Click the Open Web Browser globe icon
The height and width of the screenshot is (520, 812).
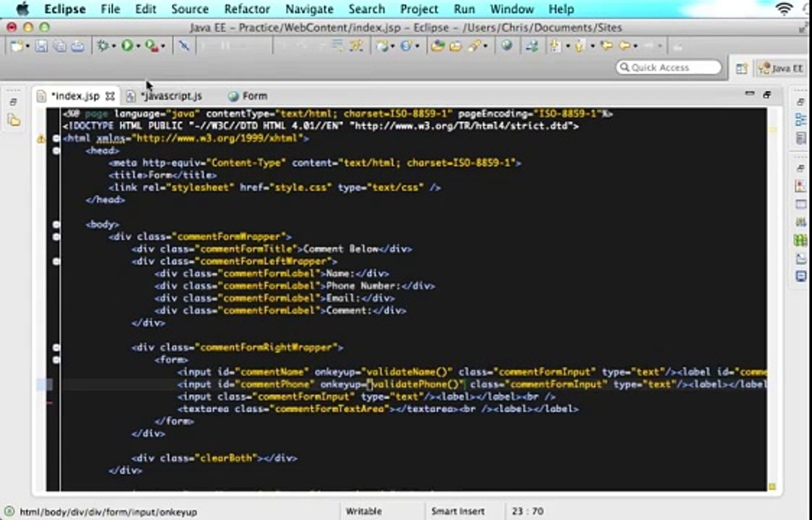[x=507, y=46]
